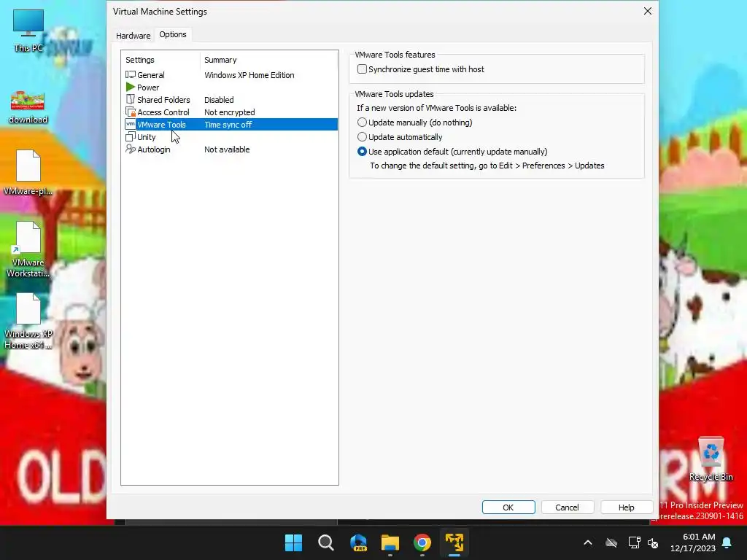The image size is (747, 560).
Task: Select the Windows XP Home x64 file icon
Action: pos(28,321)
